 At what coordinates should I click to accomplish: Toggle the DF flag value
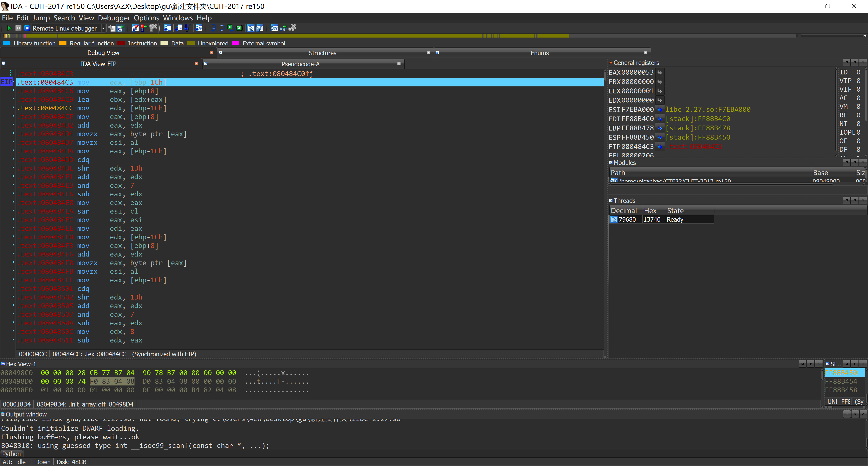click(x=858, y=149)
